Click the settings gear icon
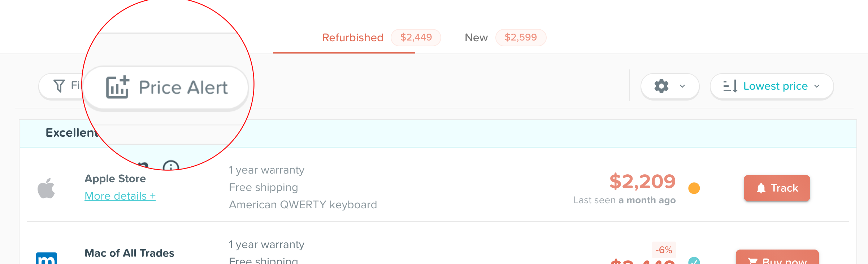 (x=661, y=86)
